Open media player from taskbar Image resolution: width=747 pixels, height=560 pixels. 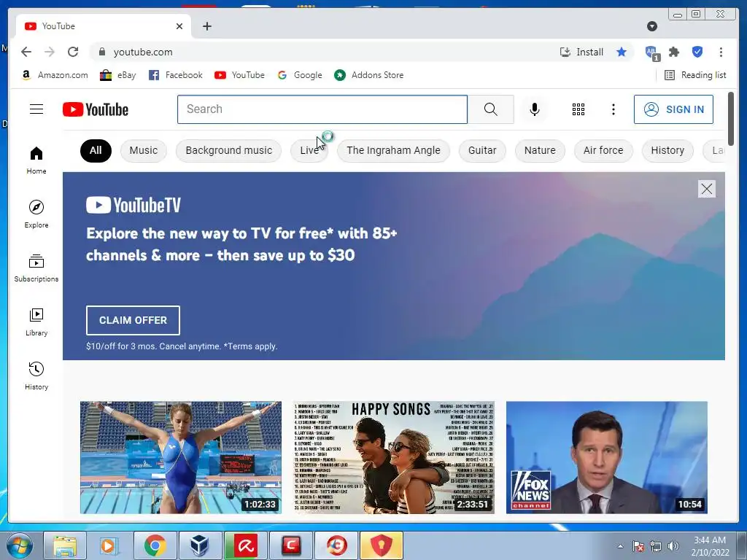click(x=109, y=545)
